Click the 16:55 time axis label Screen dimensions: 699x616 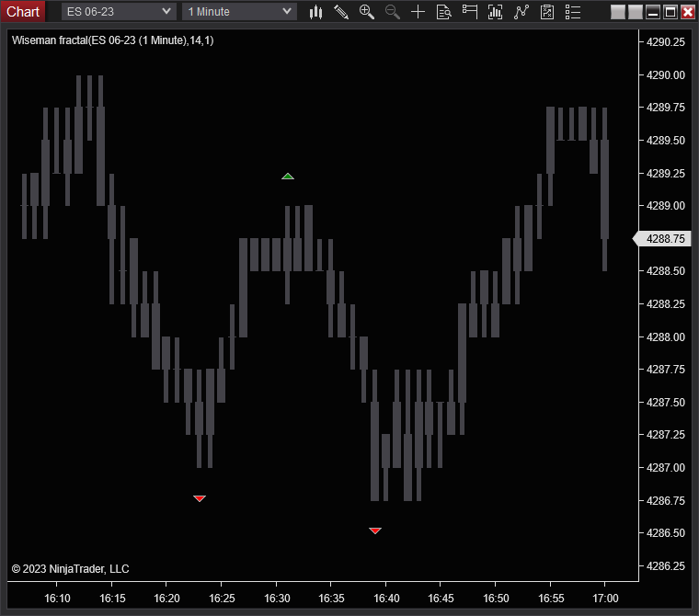click(x=551, y=599)
